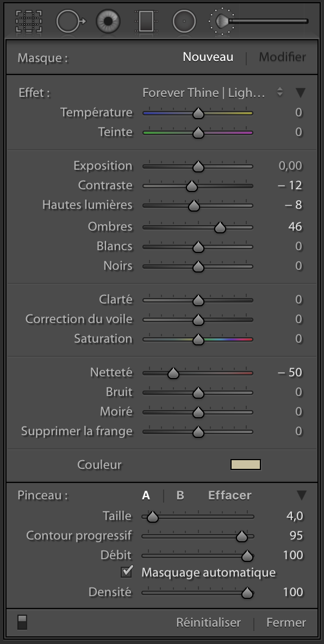Select the Crop Overlay tool icon
324x644 pixels.
29,21
